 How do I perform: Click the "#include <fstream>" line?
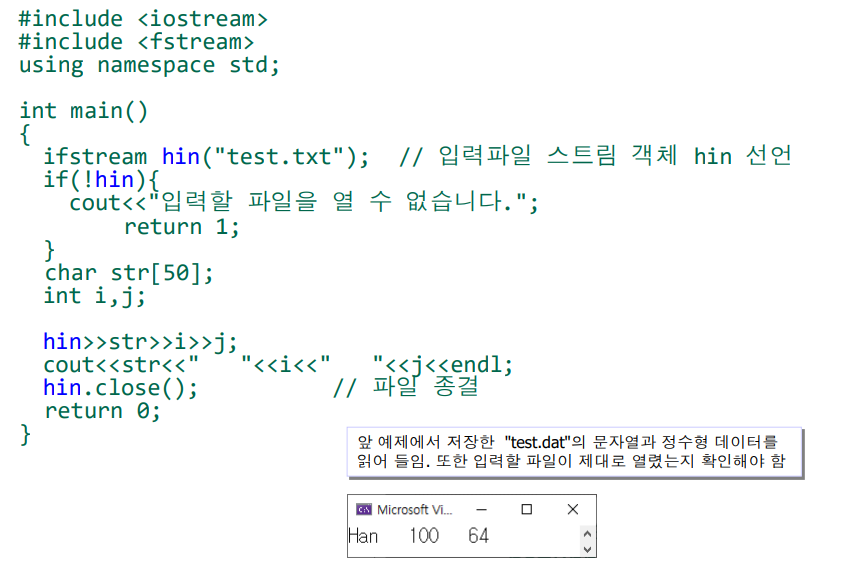tap(136, 42)
